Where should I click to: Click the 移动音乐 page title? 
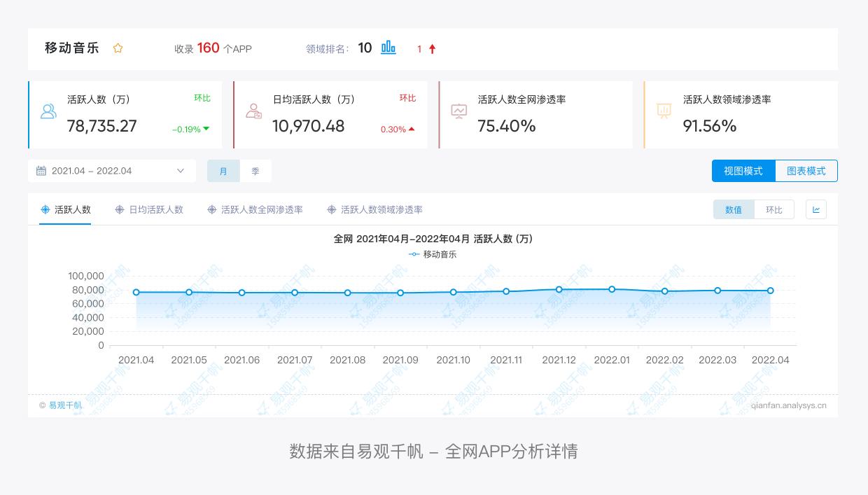pyautogui.click(x=72, y=48)
